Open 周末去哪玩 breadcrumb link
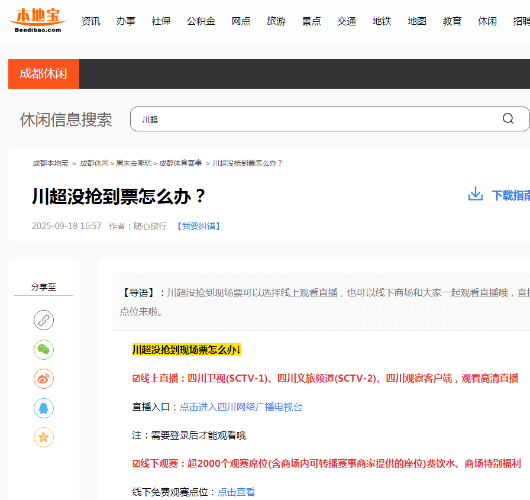Image resolution: width=530 pixels, height=500 pixels. pos(134,163)
